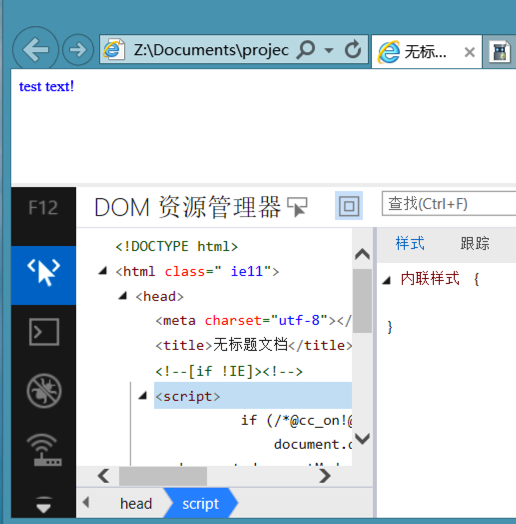
Task: Collapse the html element node
Action: point(103,271)
